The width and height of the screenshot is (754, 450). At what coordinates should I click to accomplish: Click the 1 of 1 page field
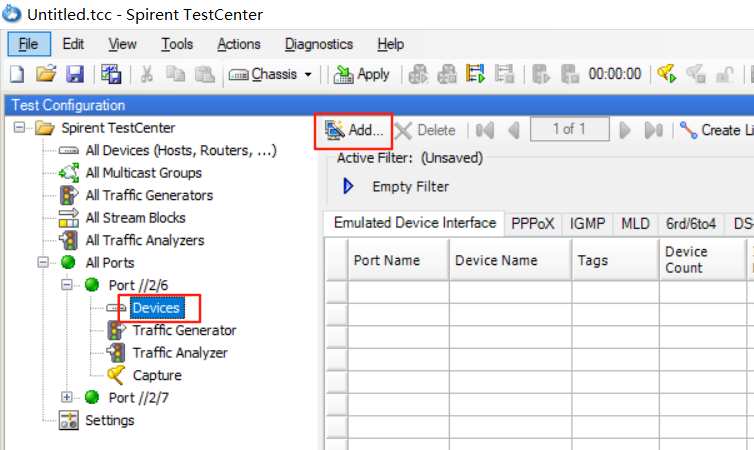point(569,129)
